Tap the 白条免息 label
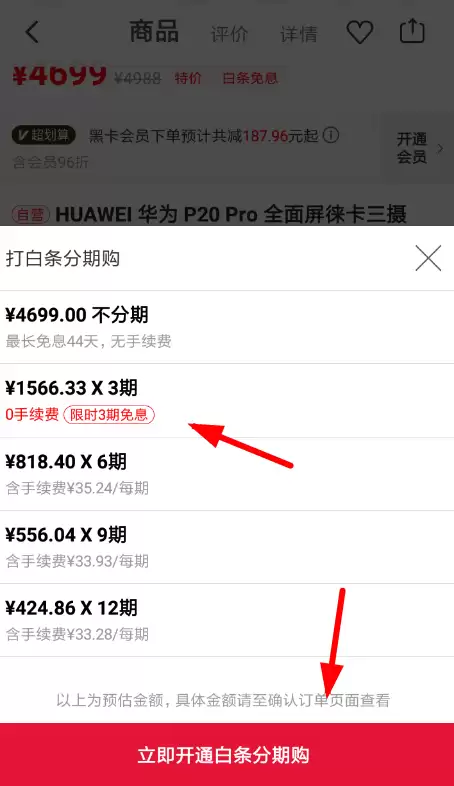 pos(250,78)
